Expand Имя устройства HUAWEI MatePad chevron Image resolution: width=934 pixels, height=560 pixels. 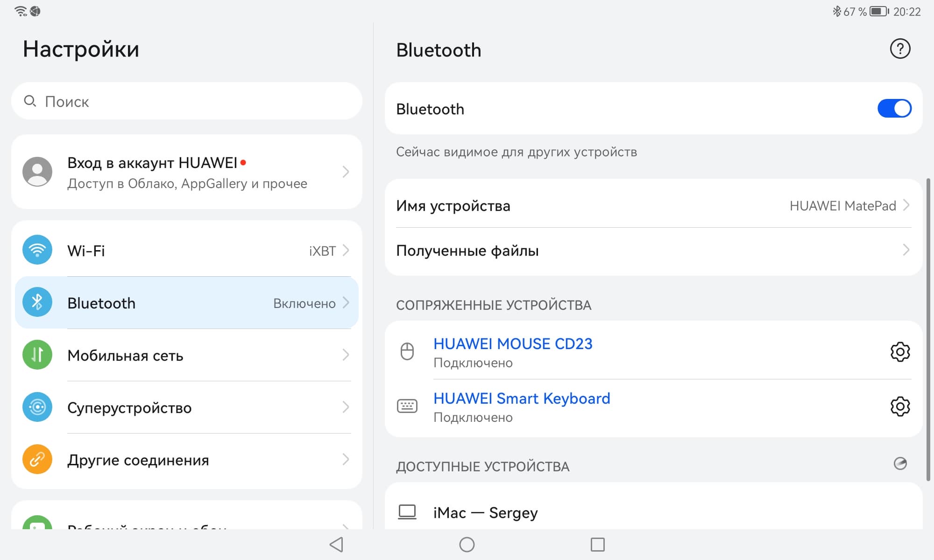[x=906, y=205]
